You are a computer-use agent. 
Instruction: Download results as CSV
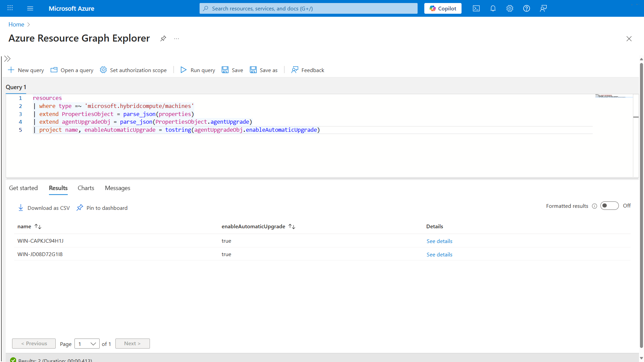pos(44,208)
